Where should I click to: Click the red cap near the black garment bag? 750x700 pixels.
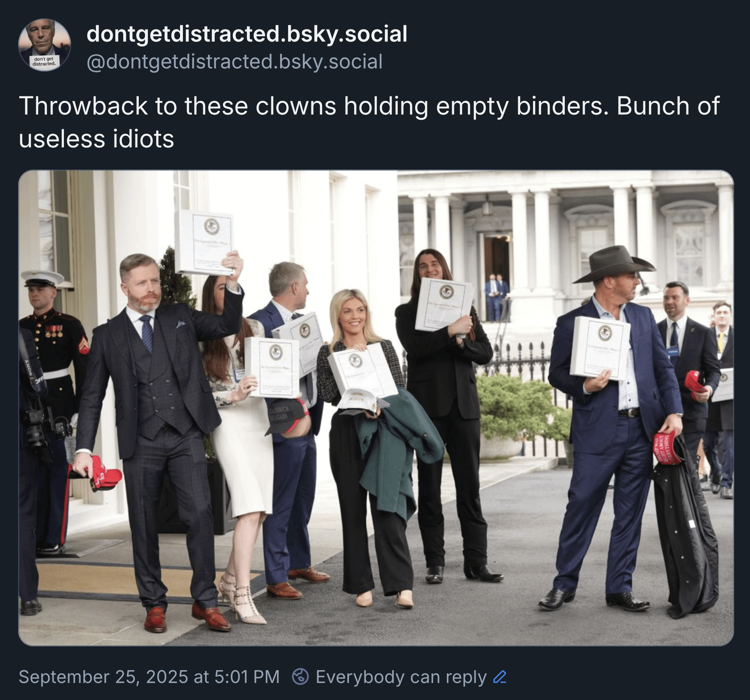coord(668,447)
